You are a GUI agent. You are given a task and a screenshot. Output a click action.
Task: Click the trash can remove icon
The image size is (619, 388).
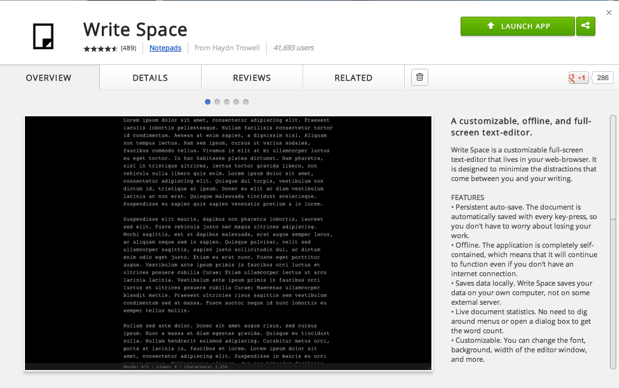point(420,77)
